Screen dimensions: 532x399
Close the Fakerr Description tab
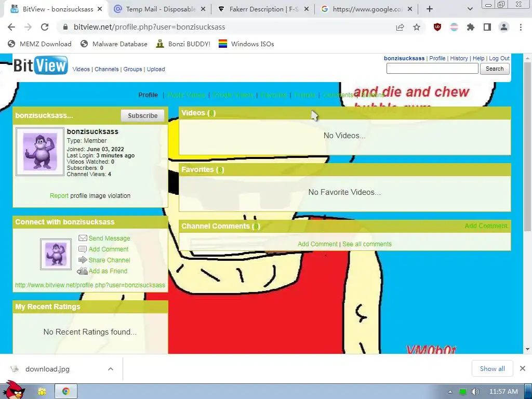pyautogui.click(x=307, y=9)
